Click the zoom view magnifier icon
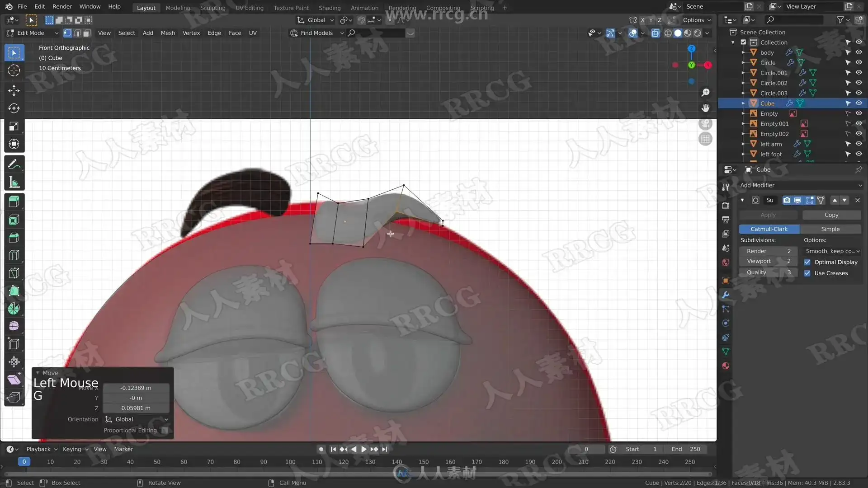This screenshot has width=868, height=488. (705, 93)
